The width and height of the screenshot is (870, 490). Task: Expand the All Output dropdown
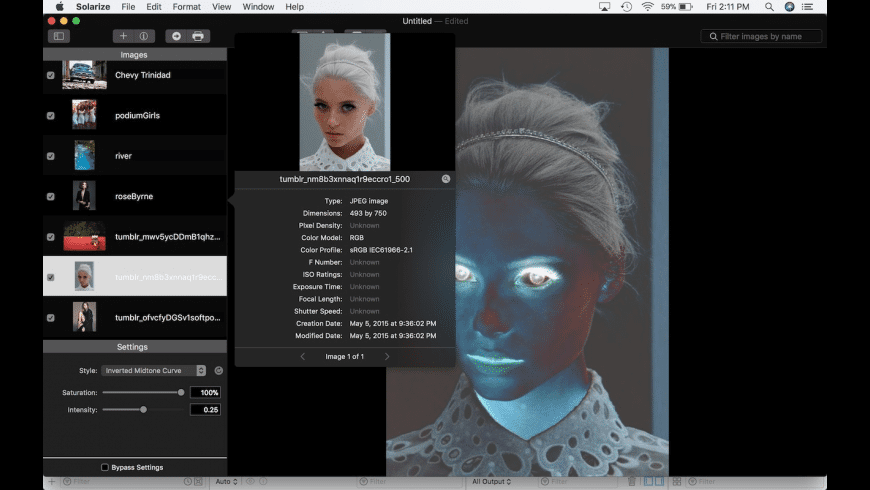[x=491, y=482]
